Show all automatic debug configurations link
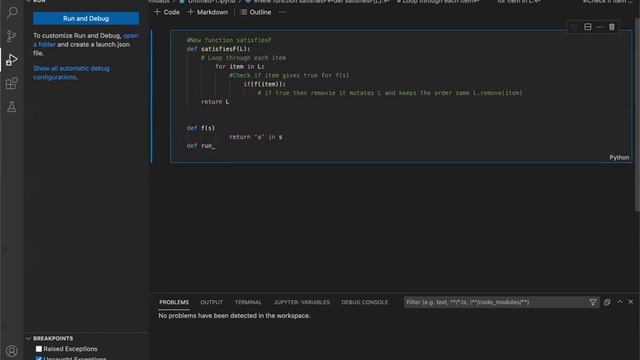 pyautogui.click(x=71, y=73)
